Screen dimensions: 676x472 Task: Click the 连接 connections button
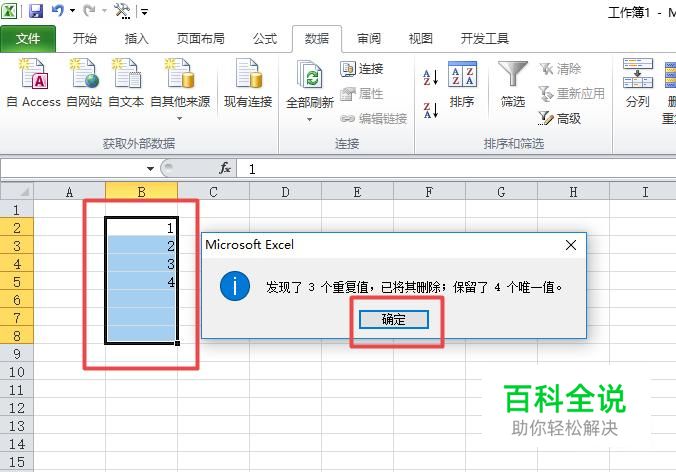tap(362, 69)
